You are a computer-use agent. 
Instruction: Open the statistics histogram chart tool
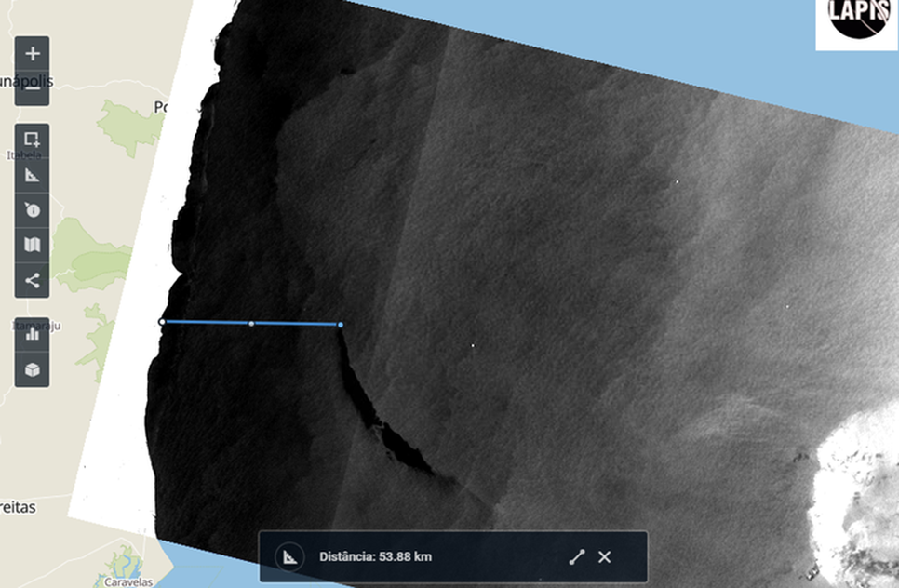coord(32,334)
